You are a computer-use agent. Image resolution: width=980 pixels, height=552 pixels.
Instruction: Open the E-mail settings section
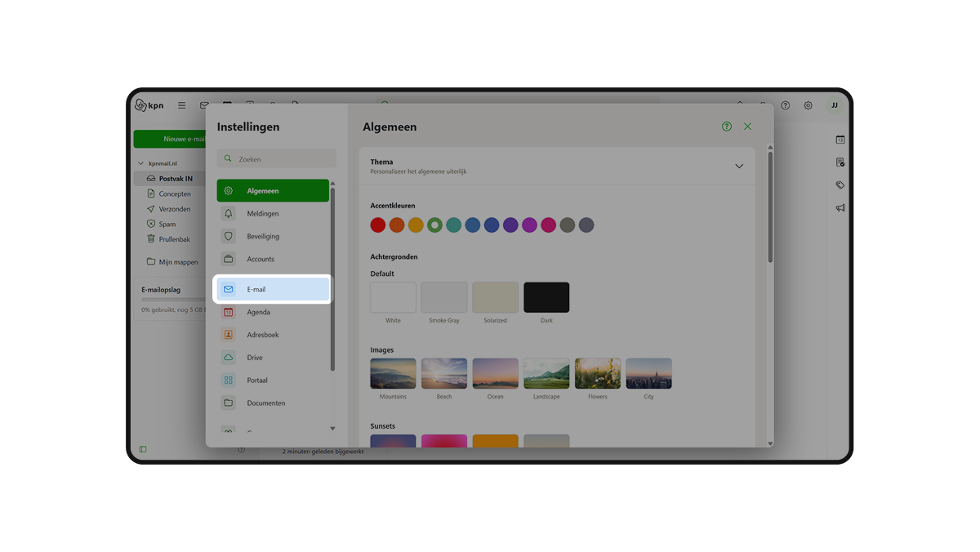(x=273, y=289)
